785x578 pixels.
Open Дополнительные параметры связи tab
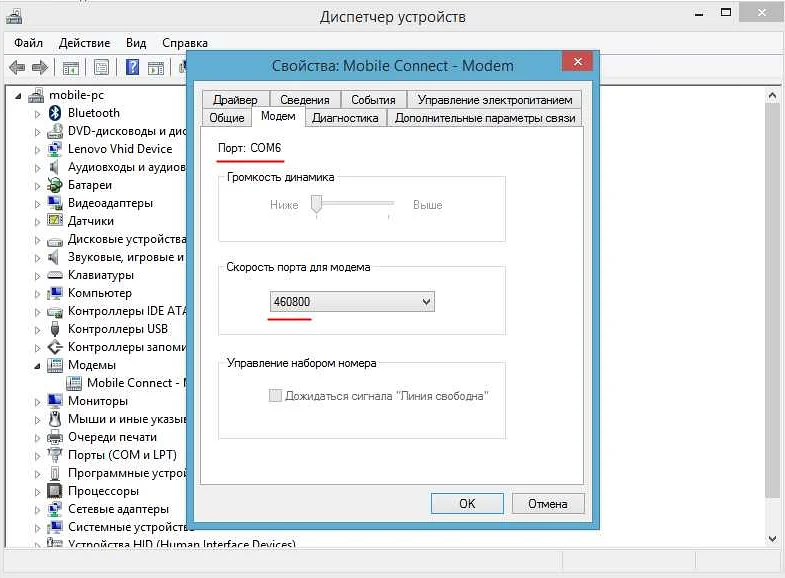point(485,118)
